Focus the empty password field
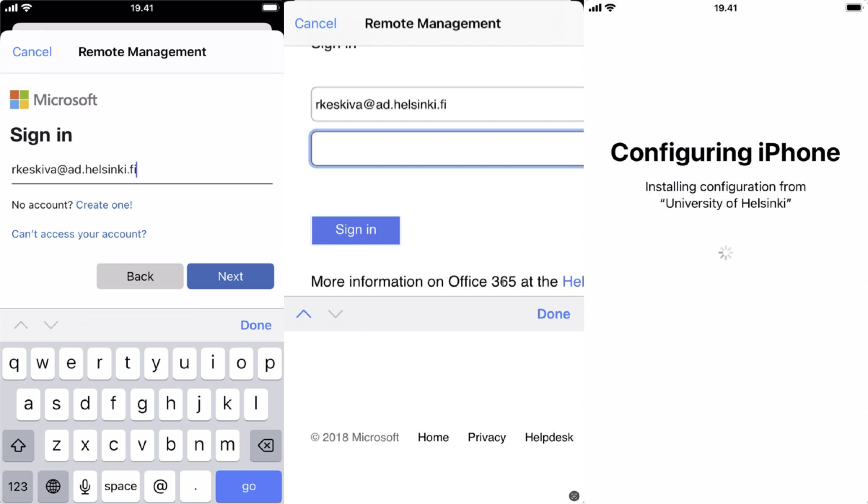The height and width of the screenshot is (504, 868). (x=447, y=149)
